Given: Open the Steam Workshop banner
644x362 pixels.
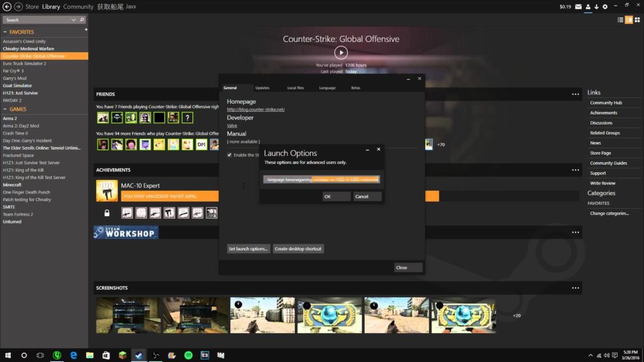Looking at the screenshot, I should (x=126, y=233).
